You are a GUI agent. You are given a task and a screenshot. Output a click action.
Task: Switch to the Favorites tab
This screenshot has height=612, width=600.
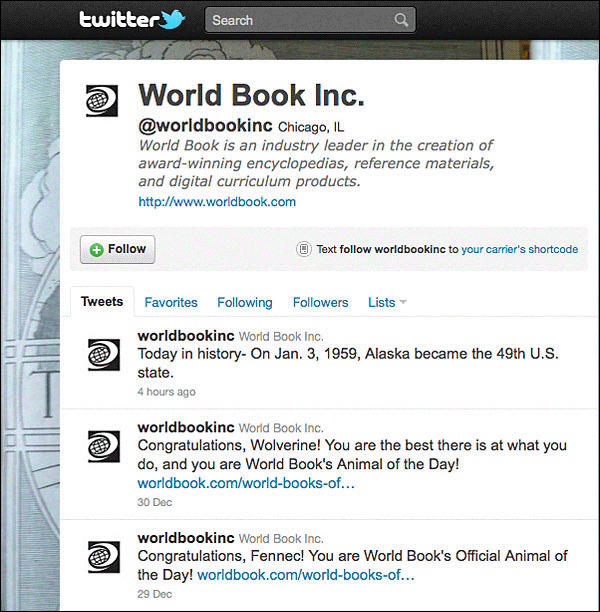coord(171,302)
